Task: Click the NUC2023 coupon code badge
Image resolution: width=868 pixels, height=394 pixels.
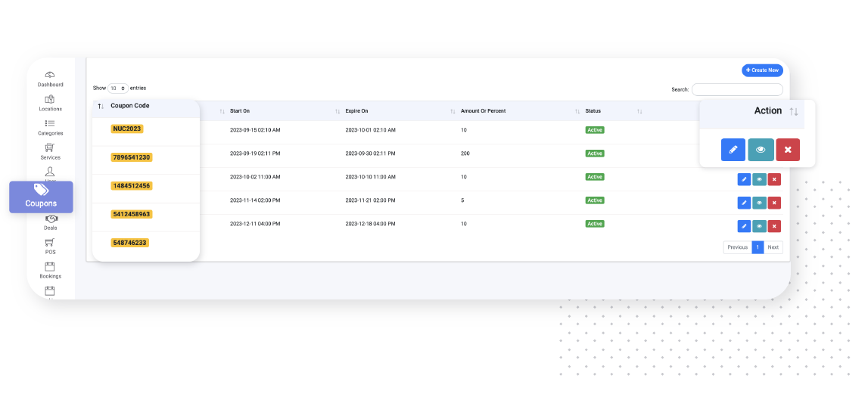Action: [127, 129]
